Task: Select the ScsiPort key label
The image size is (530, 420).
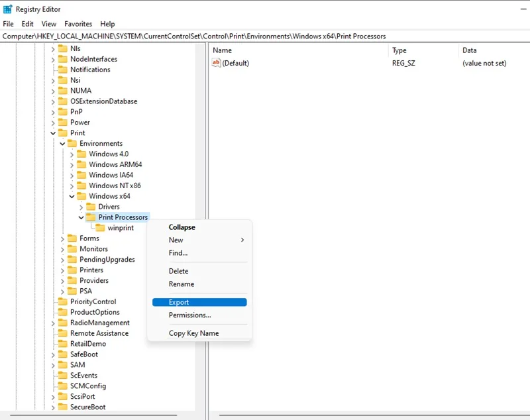Action: tap(82, 396)
